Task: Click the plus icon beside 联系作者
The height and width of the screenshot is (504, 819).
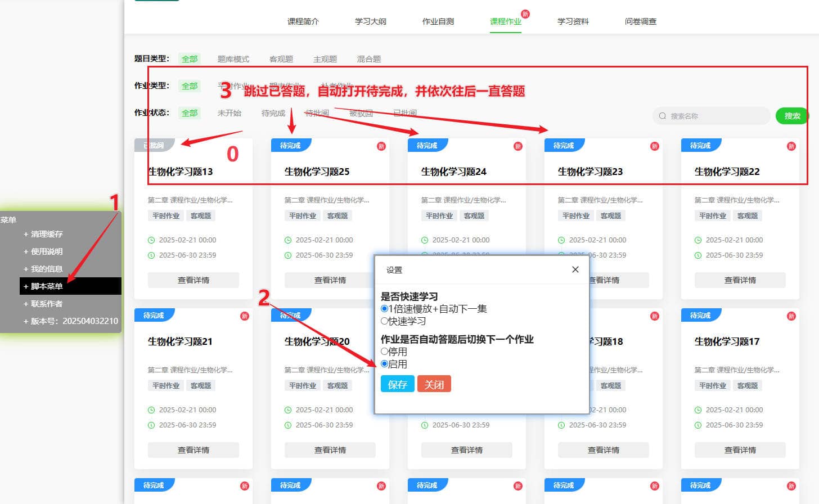Action: [x=25, y=304]
